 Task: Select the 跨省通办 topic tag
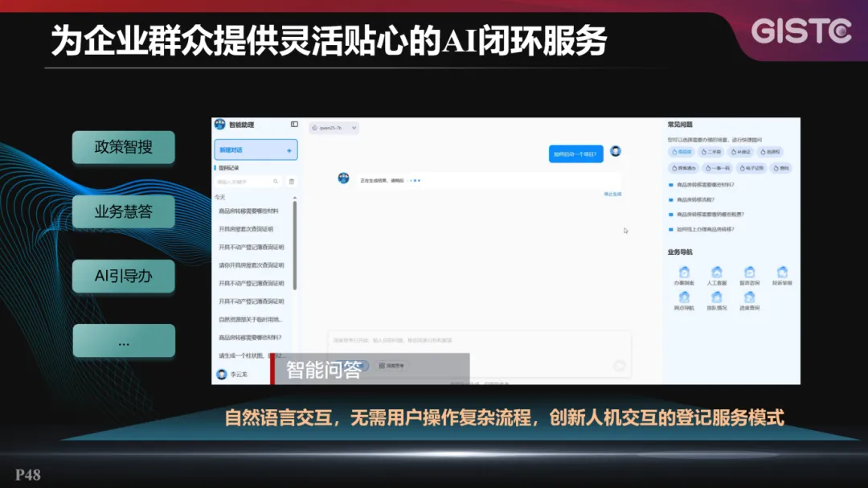click(x=684, y=168)
